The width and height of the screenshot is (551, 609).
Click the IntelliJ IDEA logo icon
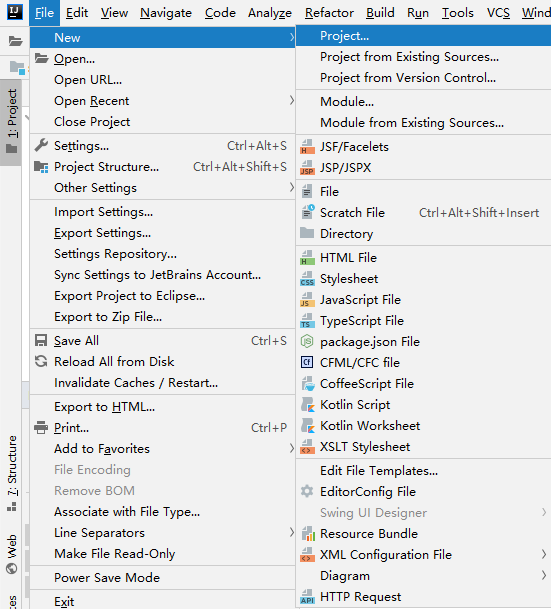(x=14, y=12)
